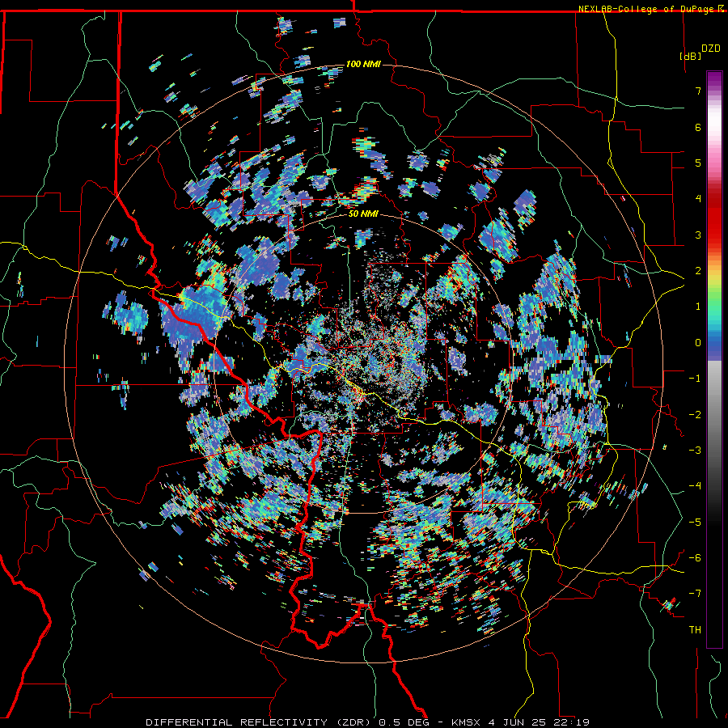
Task: Click the legend value 4
Action: [698, 199]
